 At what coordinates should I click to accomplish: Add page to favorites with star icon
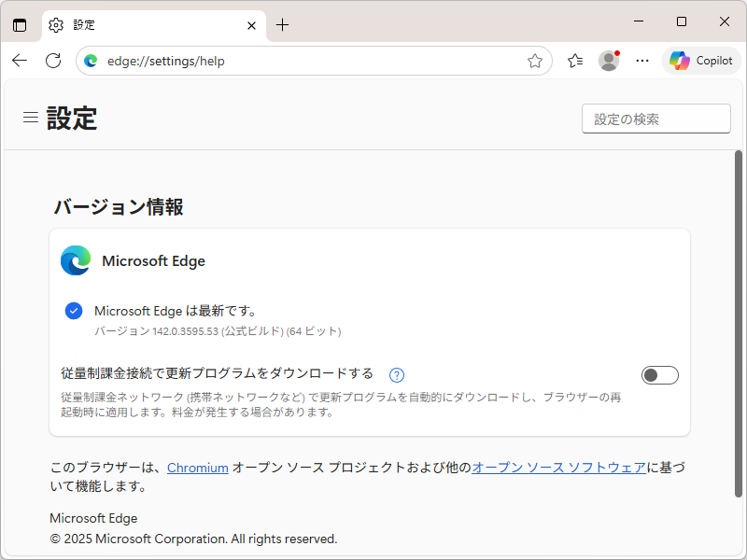pos(535,60)
